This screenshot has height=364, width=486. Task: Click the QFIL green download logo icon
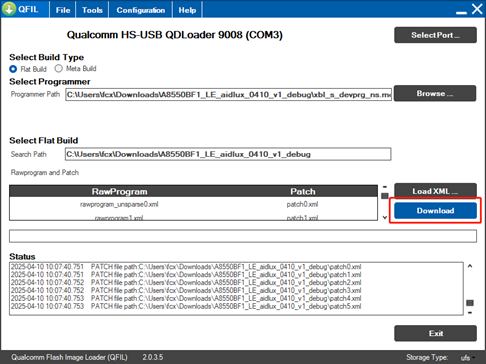tap(9, 9)
